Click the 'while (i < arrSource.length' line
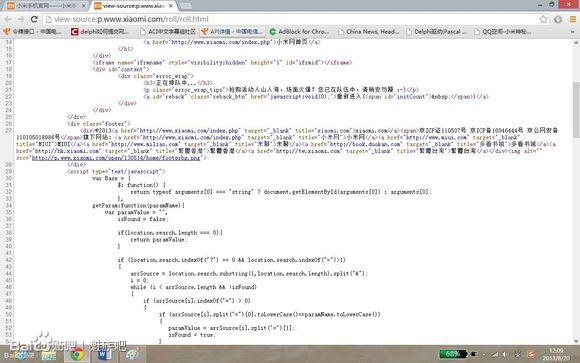 (x=193, y=287)
